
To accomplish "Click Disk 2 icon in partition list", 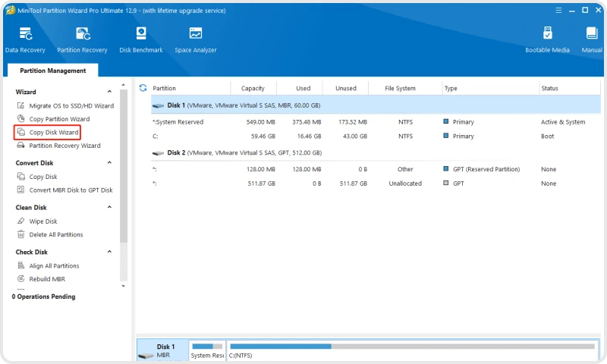I will [x=158, y=153].
